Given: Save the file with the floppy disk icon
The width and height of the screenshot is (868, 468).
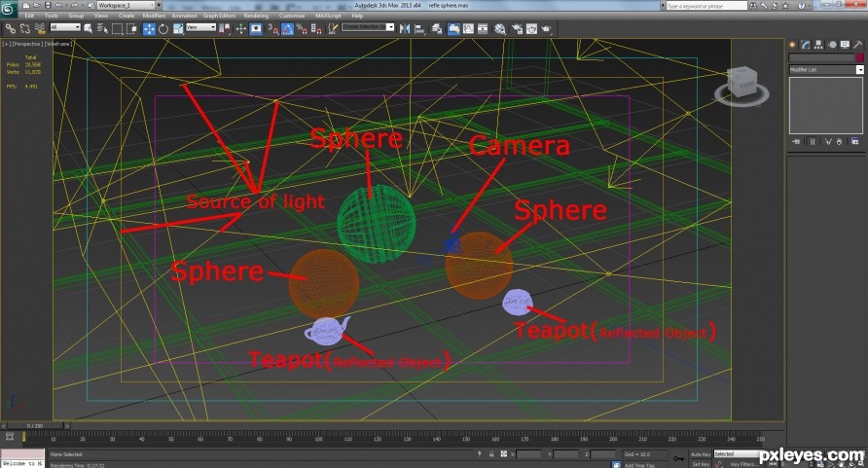Looking at the screenshot, I should coord(48,5).
